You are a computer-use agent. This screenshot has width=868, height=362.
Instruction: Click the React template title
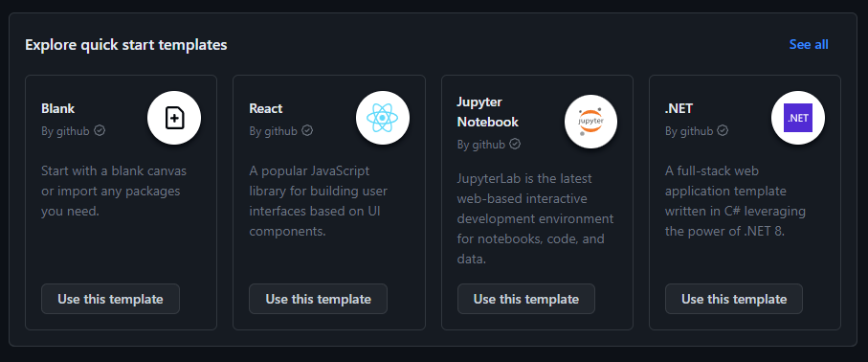tap(266, 108)
